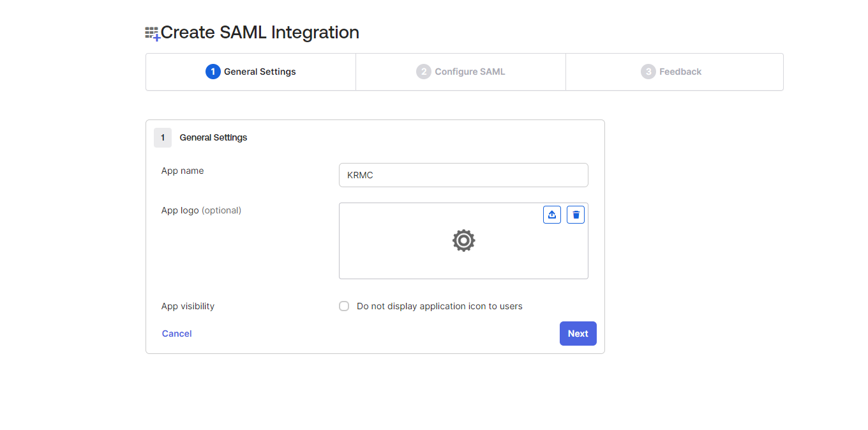The image size is (868, 430).
Task: Focus the App name input field
Action: (x=463, y=175)
